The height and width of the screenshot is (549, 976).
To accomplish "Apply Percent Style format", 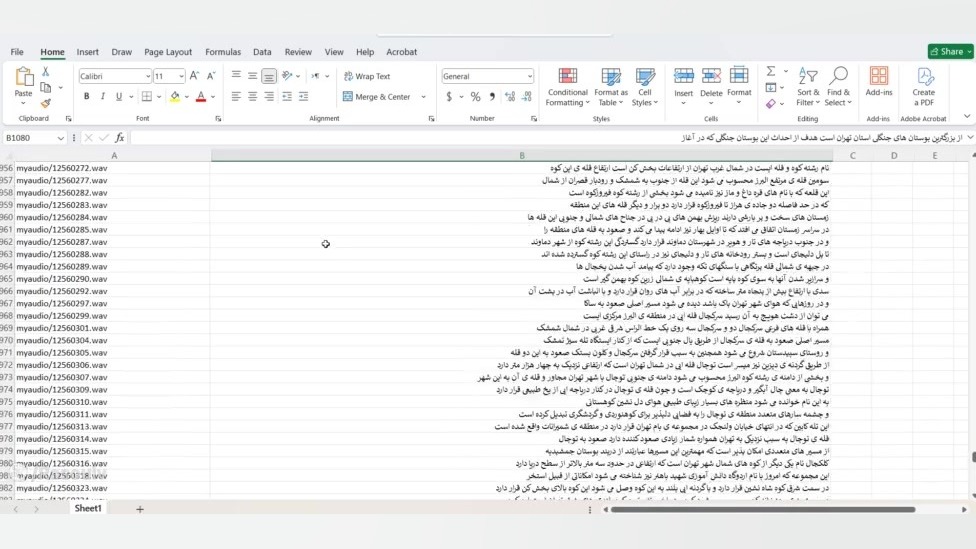I will [476, 96].
